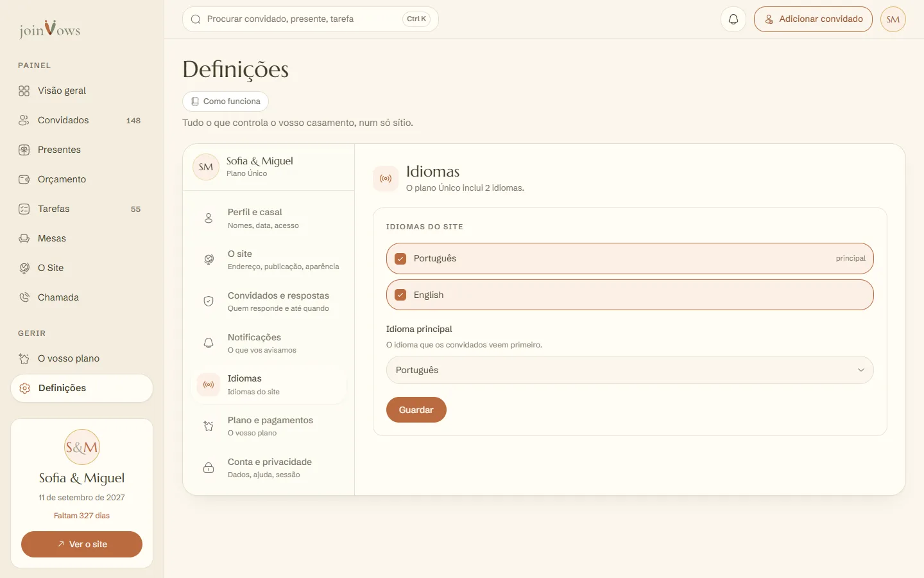
Task: Click the Orçamento wallet icon
Action: pyautogui.click(x=24, y=180)
